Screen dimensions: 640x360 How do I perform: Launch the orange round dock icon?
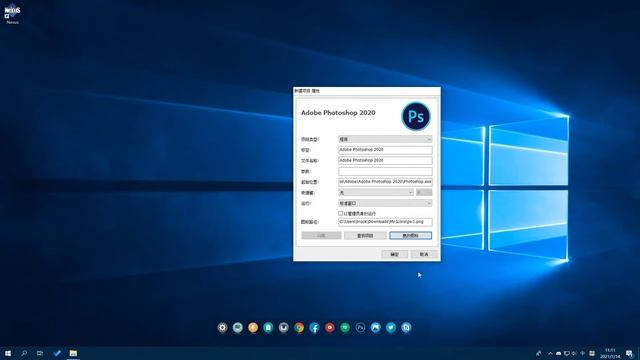point(253,327)
